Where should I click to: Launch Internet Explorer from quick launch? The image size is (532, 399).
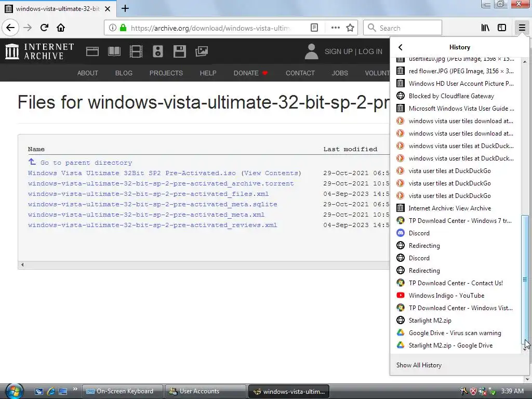pos(51,391)
